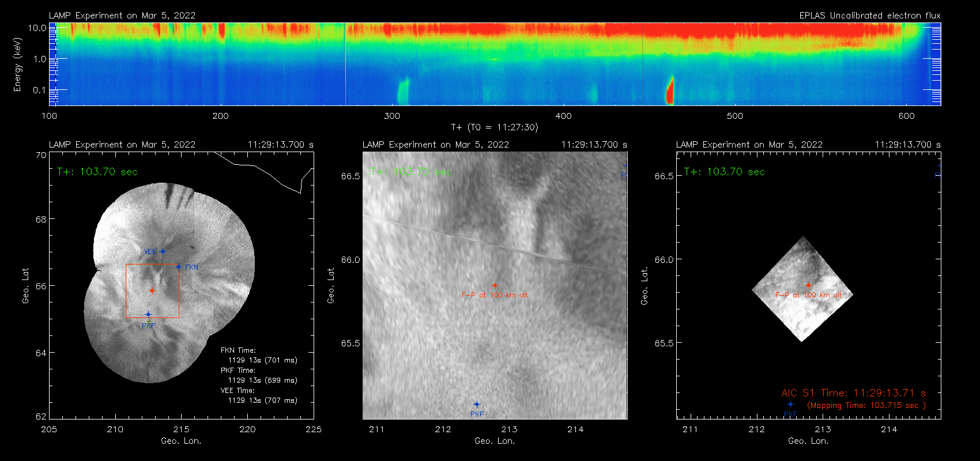The height and width of the screenshot is (461, 980).
Task: Click '11:29:13.700 s' timestamp above middle panel
Action: coord(594,145)
